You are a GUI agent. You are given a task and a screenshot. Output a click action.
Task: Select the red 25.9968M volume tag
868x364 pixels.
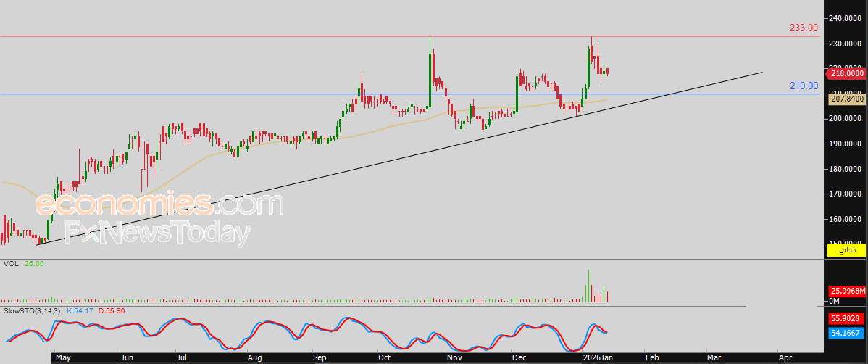click(846, 291)
